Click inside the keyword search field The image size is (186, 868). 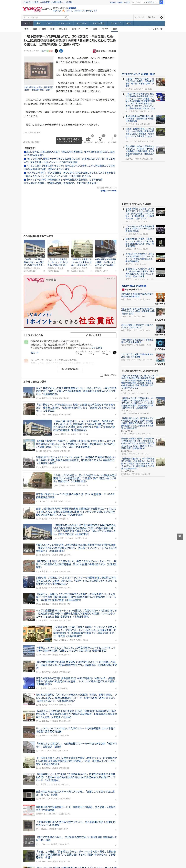coord(43,18)
